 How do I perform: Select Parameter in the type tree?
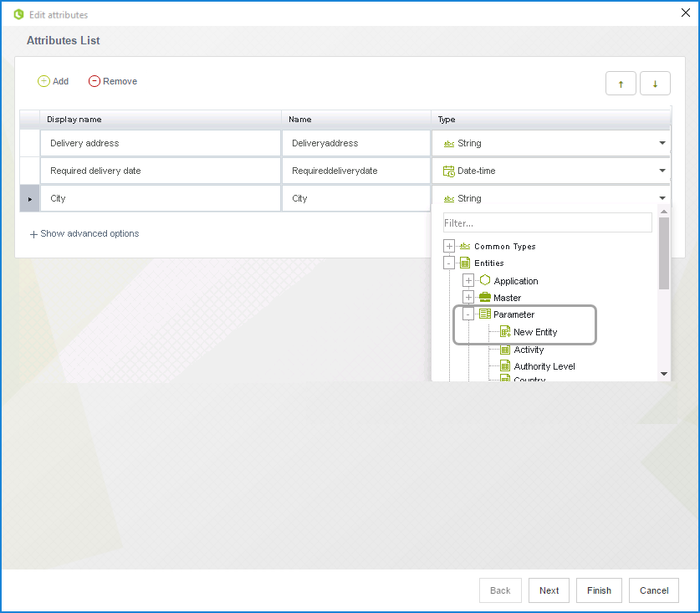(x=514, y=314)
